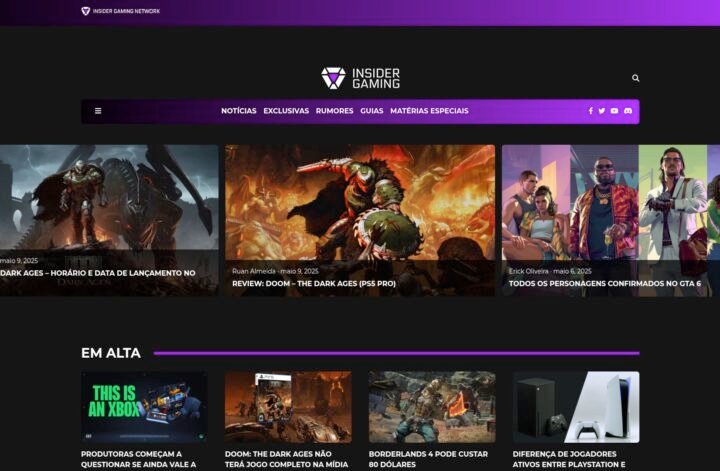Screen dimensions: 720x471
Task: Click author name Ruan Almeida
Action: 254,271
